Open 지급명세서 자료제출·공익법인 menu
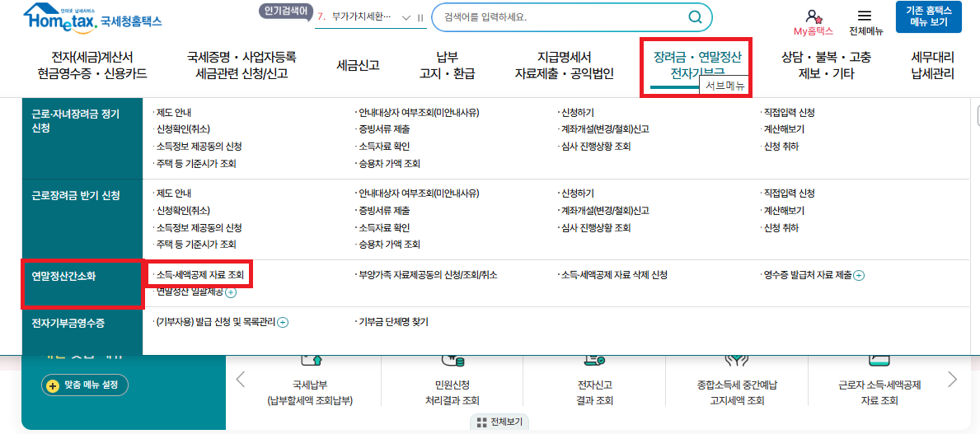This screenshot has height=434, width=980. point(565,66)
